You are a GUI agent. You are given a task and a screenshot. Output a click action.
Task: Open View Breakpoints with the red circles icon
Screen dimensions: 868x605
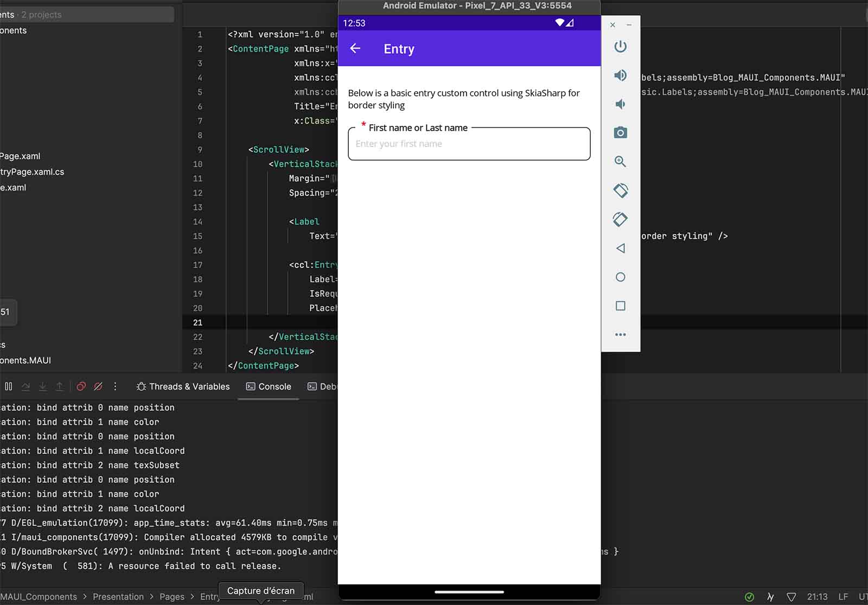(81, 386)
